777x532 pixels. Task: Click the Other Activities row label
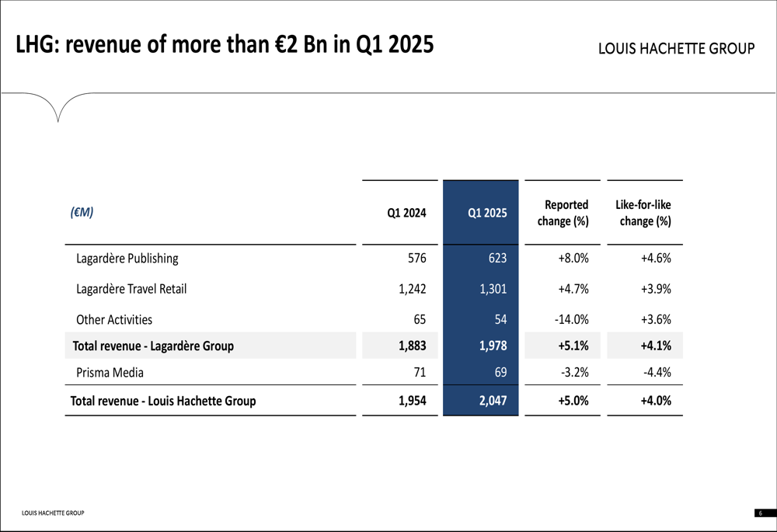click(x=114, y=319)
